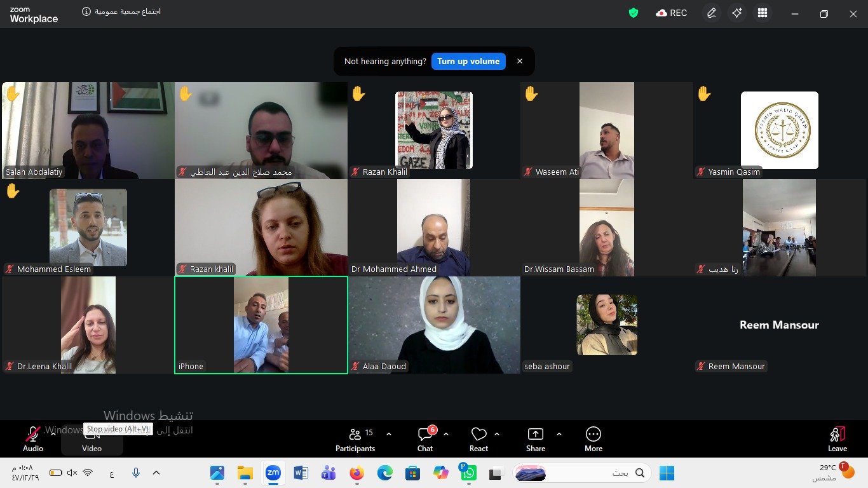Open File Explorer from the taskbar
This screenshot has height=488, width=868.
click(x=245, y=473)
